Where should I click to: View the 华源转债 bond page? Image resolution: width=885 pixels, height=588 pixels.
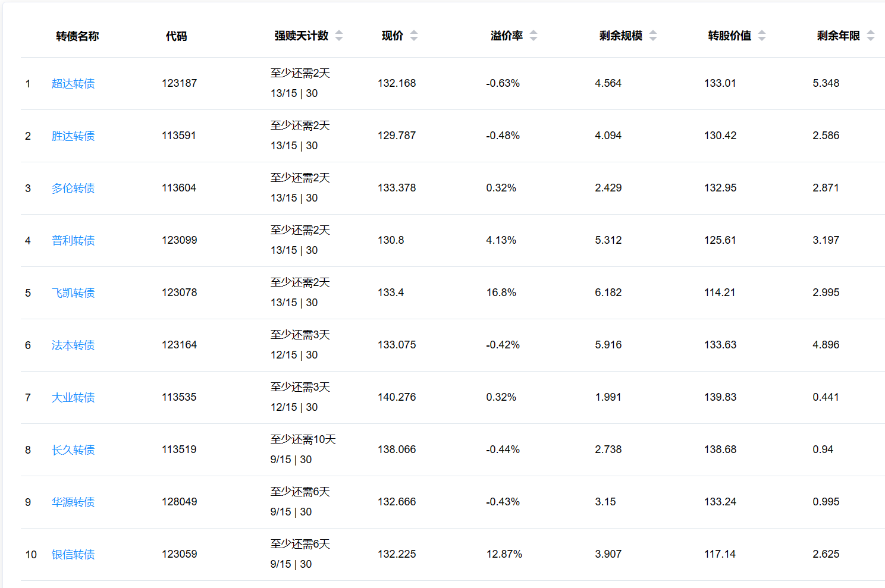point(73,502)
